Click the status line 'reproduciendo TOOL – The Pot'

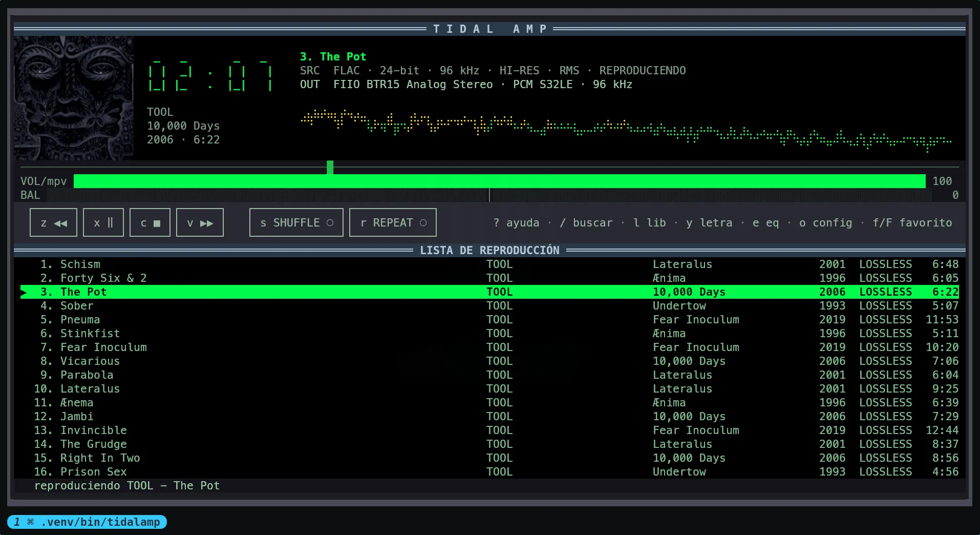[x=127, y=485]
